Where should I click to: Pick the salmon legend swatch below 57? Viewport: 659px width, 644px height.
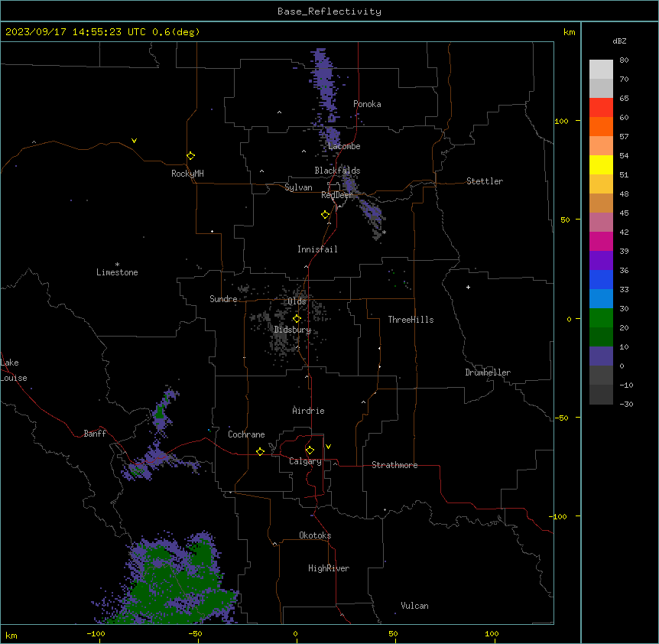coord(601,146)
